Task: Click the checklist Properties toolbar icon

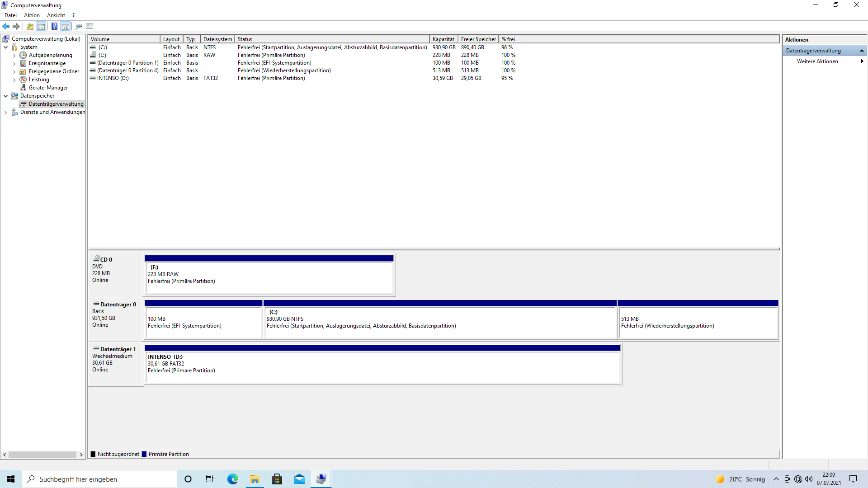Action: (90, 26)
